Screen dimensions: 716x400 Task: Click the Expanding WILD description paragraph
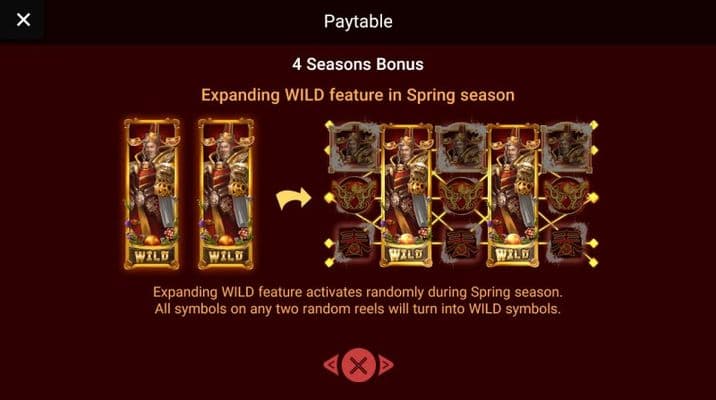pyautogui.click(x=358, y=300)
